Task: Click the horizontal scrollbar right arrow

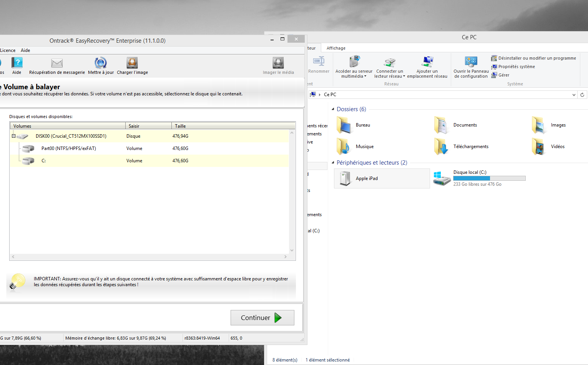Action: pos(286,257)
